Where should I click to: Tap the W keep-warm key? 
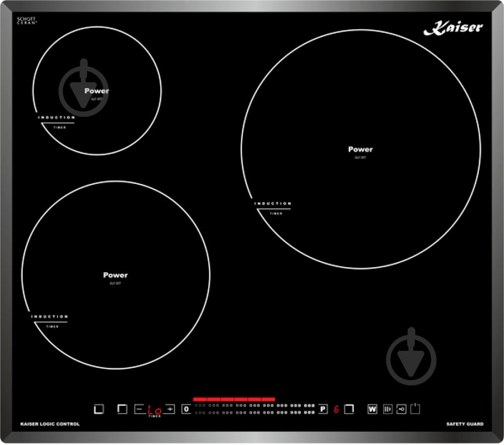(x=372, y=409)
